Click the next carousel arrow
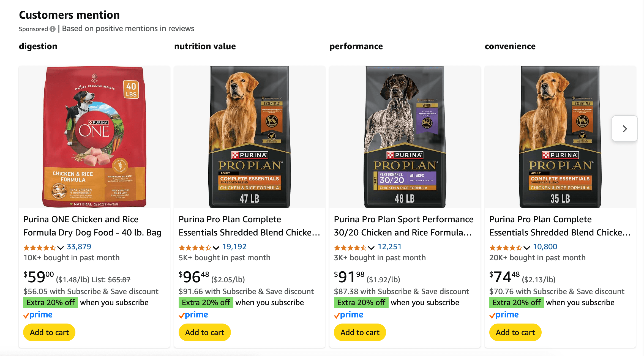The image size is (644, 356). click(x=624, y=129)
